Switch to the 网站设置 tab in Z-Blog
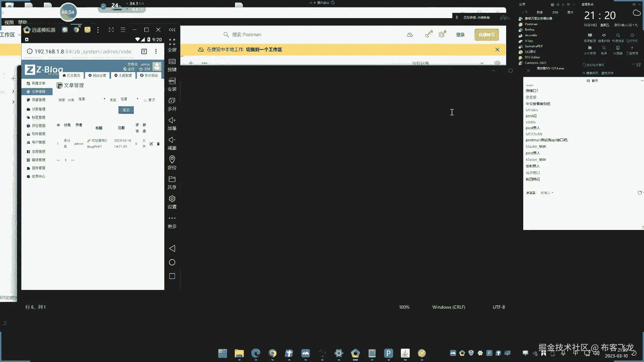This screenshot has width=644, height=362. coord(97,75)
